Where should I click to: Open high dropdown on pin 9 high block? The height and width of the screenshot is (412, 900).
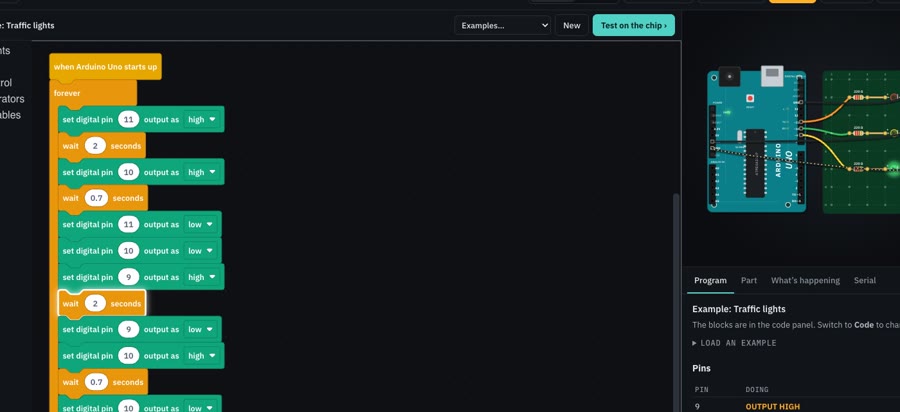tap(203, 277)
